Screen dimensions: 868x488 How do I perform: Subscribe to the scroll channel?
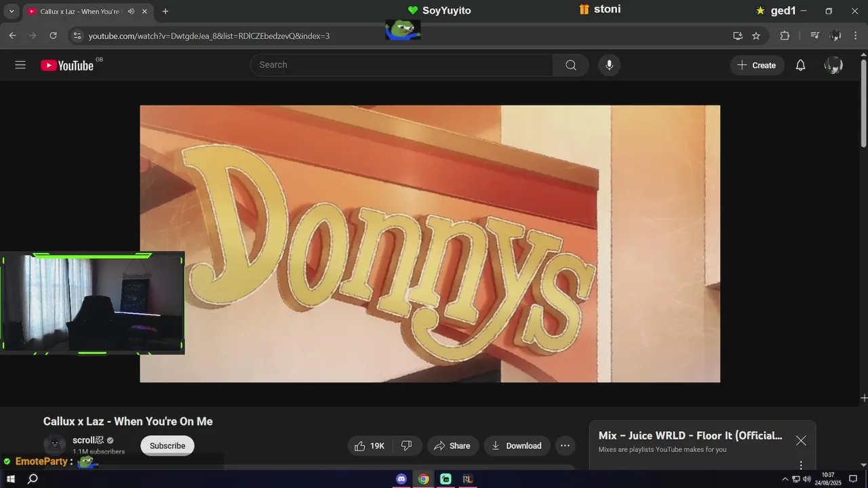point(167,445)
